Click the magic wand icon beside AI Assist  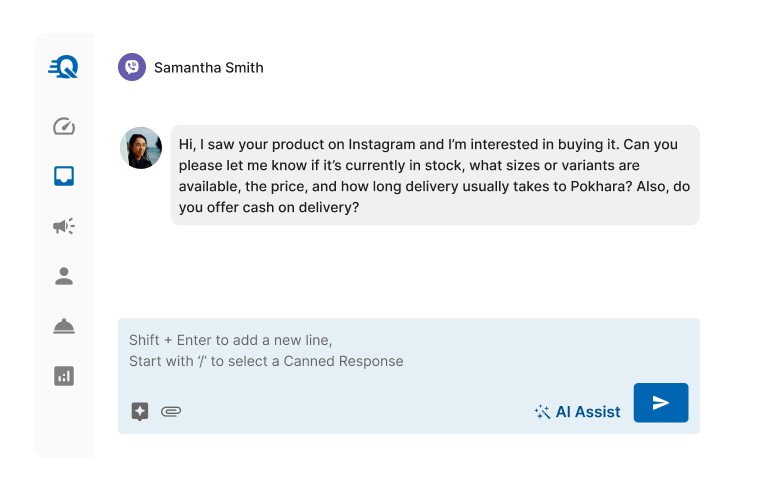[x=543, y=412]
